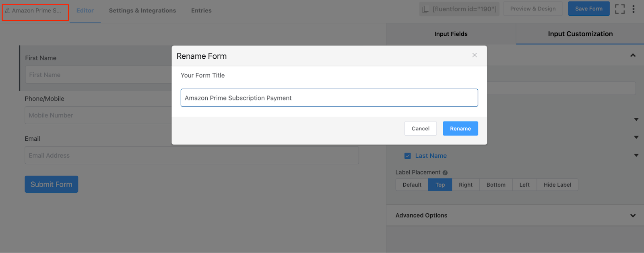Click the Rename button
The image size is (644, 253).
coord(460,129)
